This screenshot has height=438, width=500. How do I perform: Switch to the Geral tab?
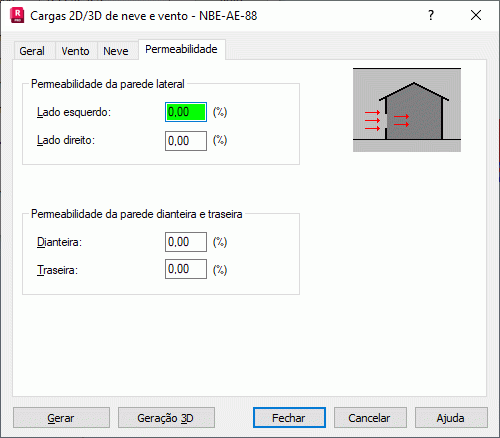[32, 51]
